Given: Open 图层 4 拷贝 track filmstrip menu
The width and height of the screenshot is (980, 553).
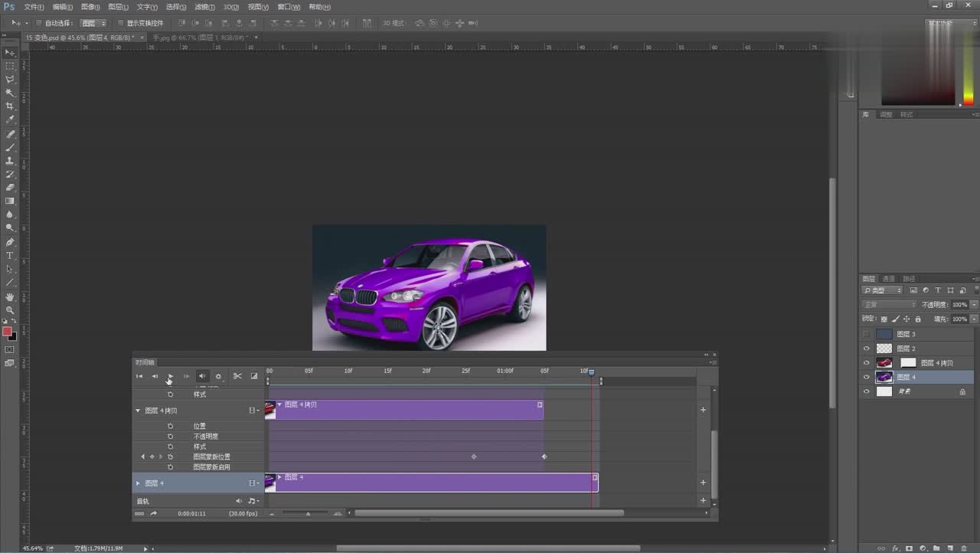Looking at the screenshot, I should pyautogui.click(x=253, y=411).
